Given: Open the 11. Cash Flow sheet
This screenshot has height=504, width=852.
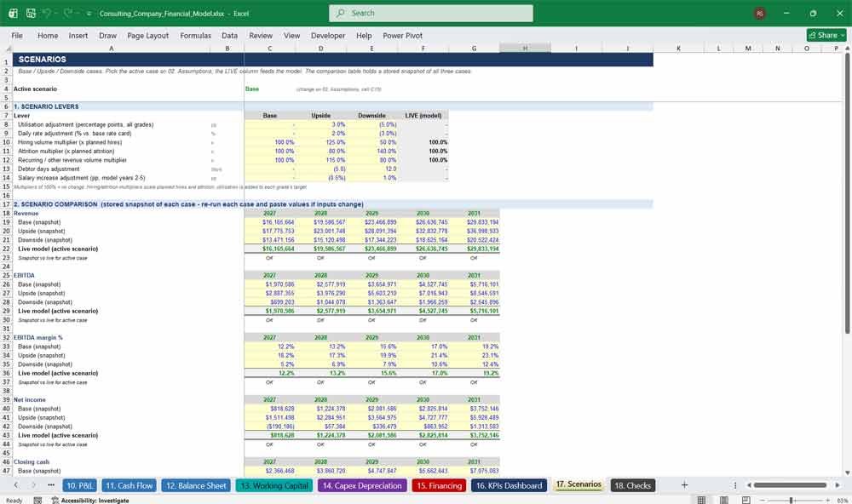Looking at the screenshot, I should tap(130, 485).
